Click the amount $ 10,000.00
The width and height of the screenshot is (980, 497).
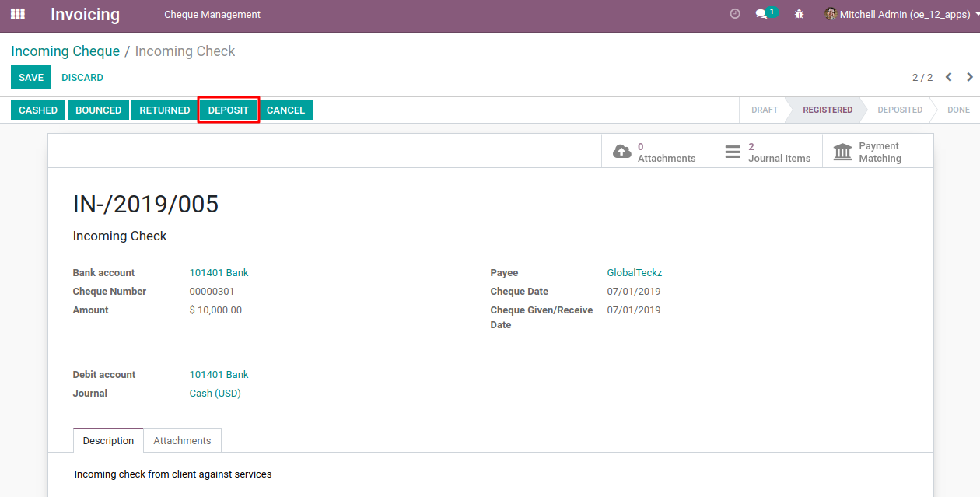point(215,310)
